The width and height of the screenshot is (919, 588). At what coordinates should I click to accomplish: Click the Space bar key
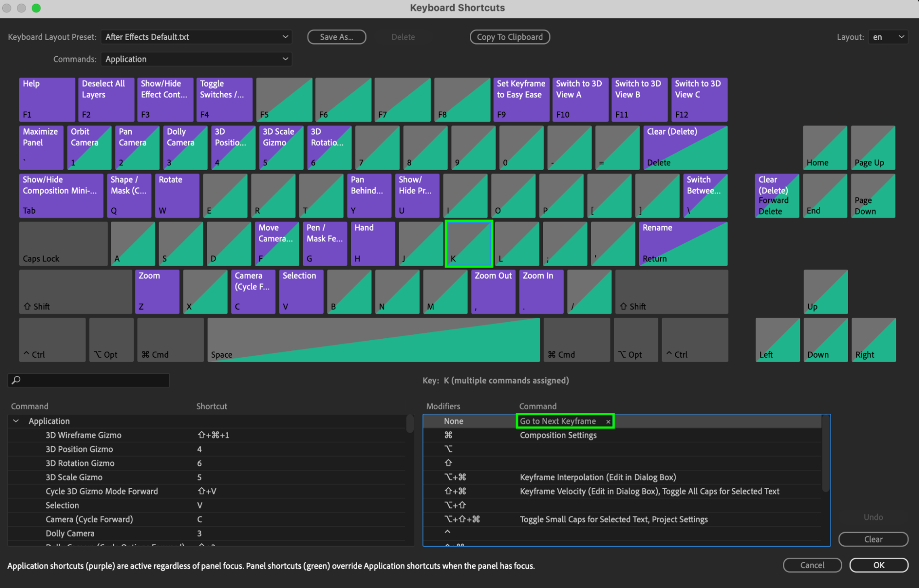[373, 340]
